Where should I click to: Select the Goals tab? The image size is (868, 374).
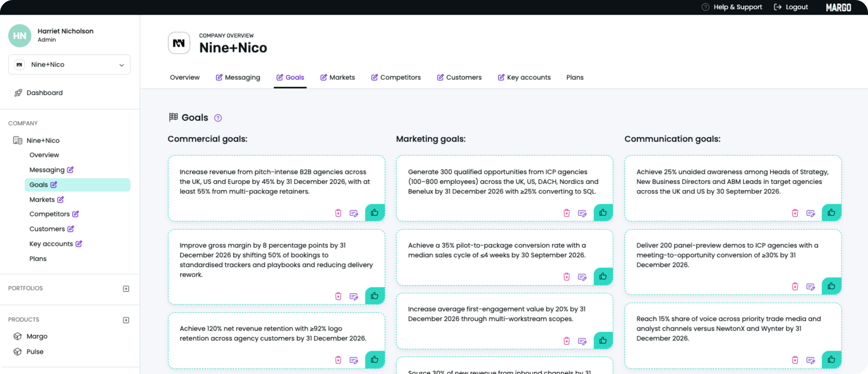(x=290, y=77)
